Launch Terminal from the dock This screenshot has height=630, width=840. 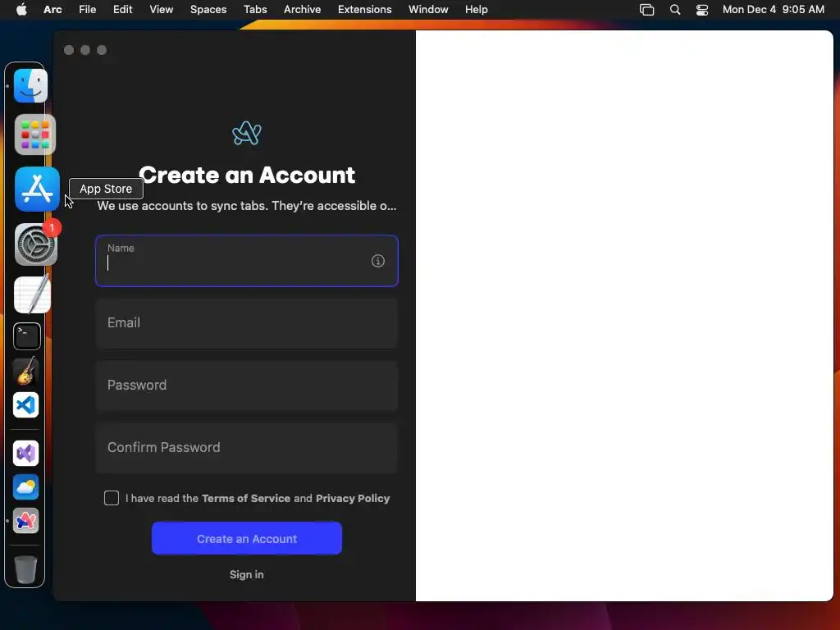(27, 336)
